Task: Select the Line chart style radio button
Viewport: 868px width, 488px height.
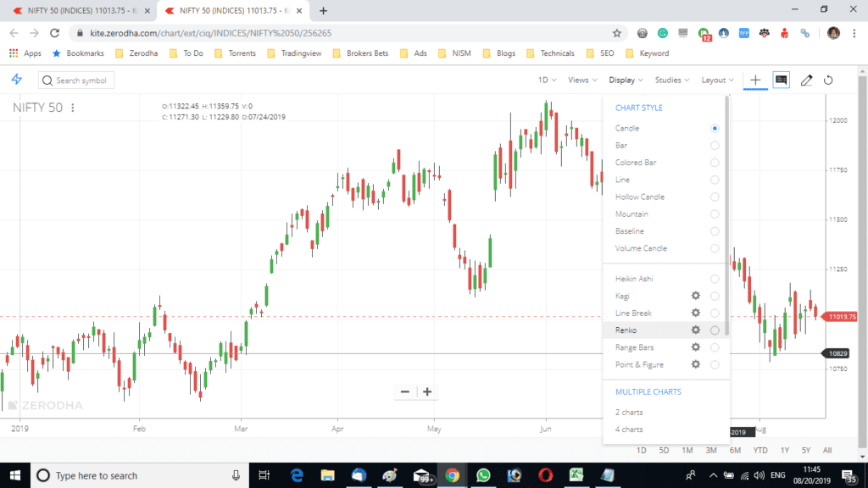Action: [x=715, y=179]
